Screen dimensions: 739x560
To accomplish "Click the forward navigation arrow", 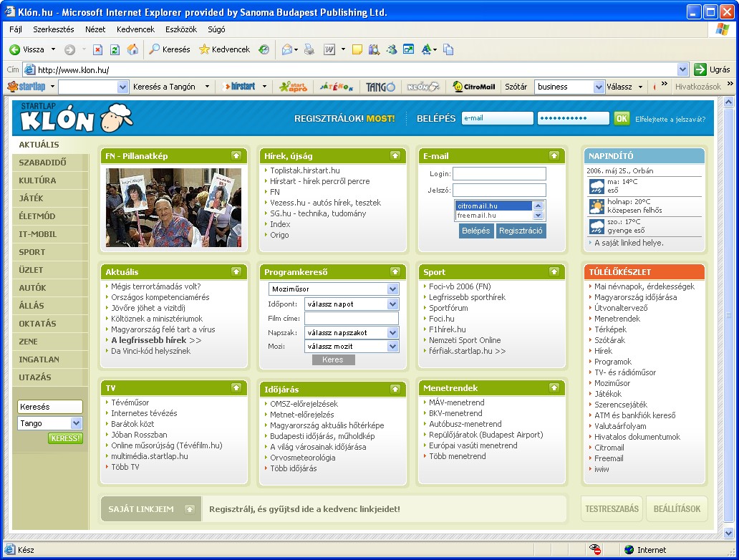I will tap(69, 49).
